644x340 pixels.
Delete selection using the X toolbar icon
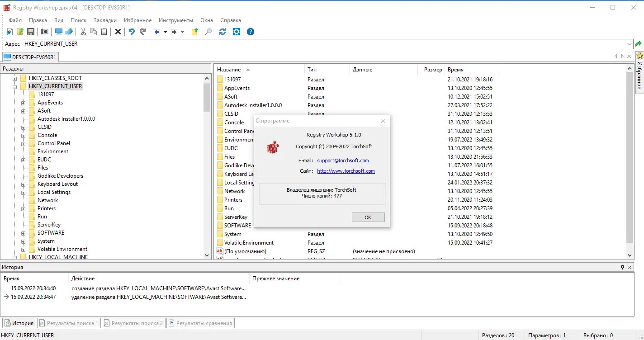(x=118, y=32)
